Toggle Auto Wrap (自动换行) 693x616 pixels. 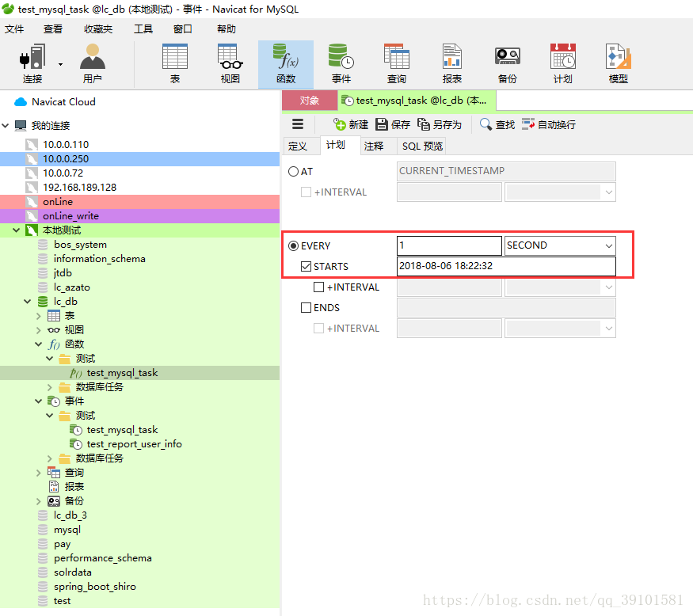pos(549,124)
